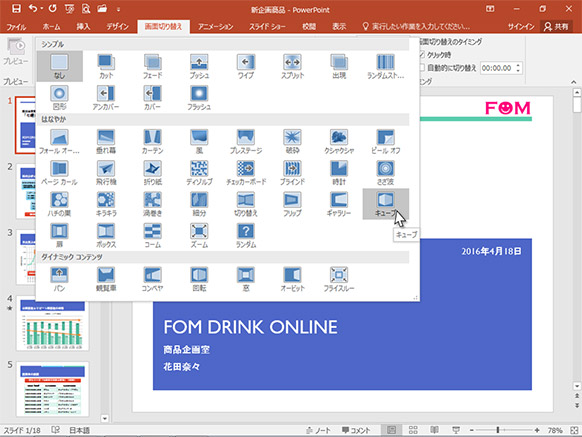Select the フライスルー transition
582x437 pixels.
[x=339, y=279]
